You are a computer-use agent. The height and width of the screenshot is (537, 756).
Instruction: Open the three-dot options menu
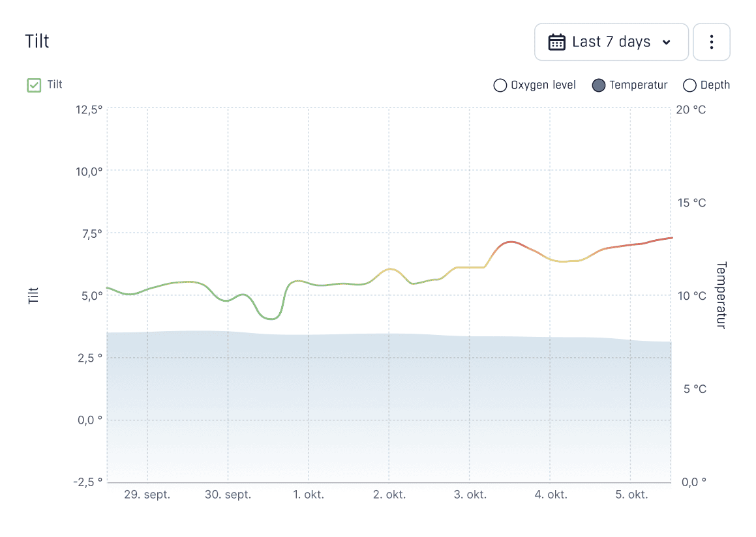711,42
